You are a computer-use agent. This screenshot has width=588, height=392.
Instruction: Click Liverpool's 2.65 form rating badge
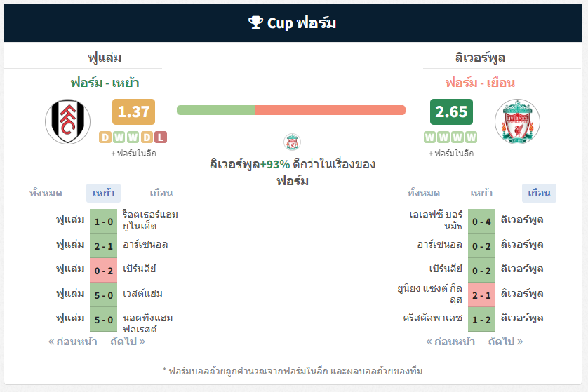[451, 111]
